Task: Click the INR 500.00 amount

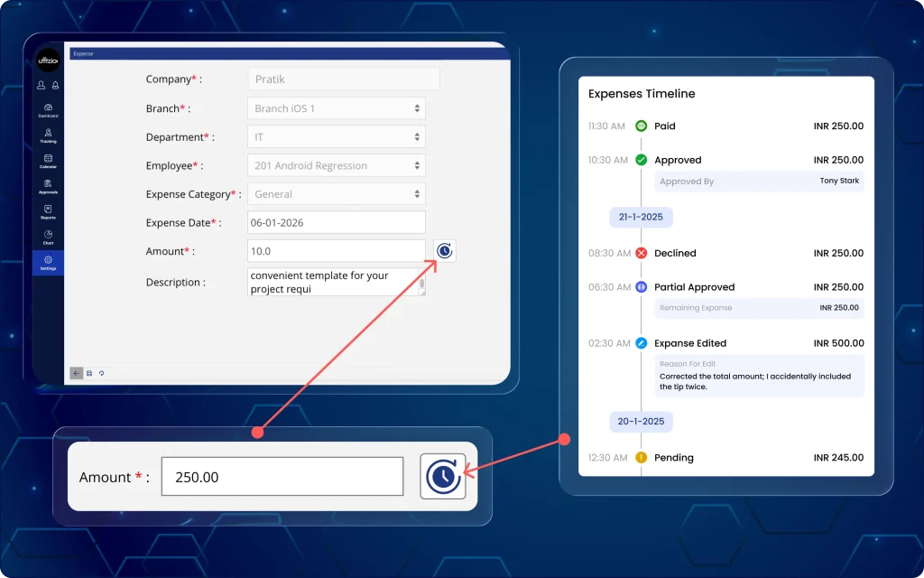Action: 838,343
